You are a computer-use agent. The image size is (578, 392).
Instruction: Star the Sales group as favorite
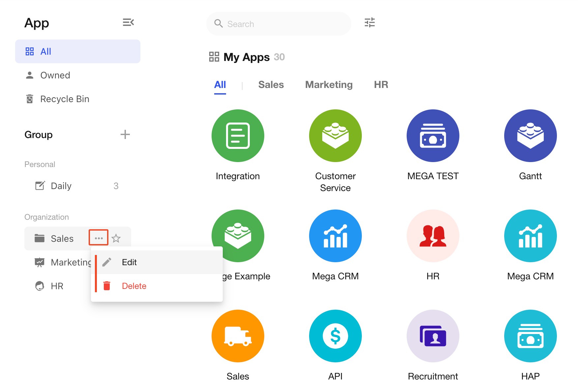[116, 238]
